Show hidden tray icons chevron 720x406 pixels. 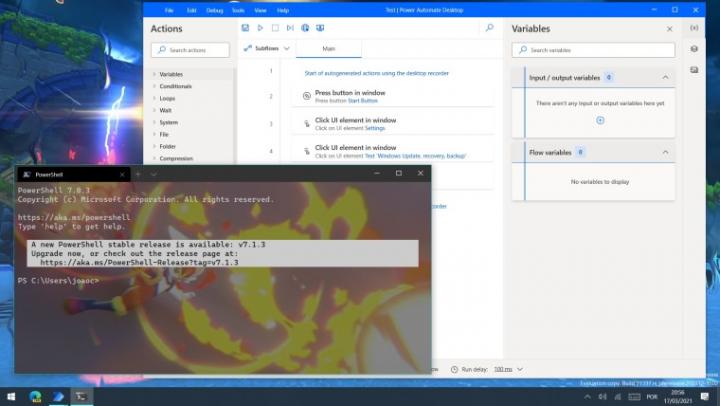(x=587, y=397)
